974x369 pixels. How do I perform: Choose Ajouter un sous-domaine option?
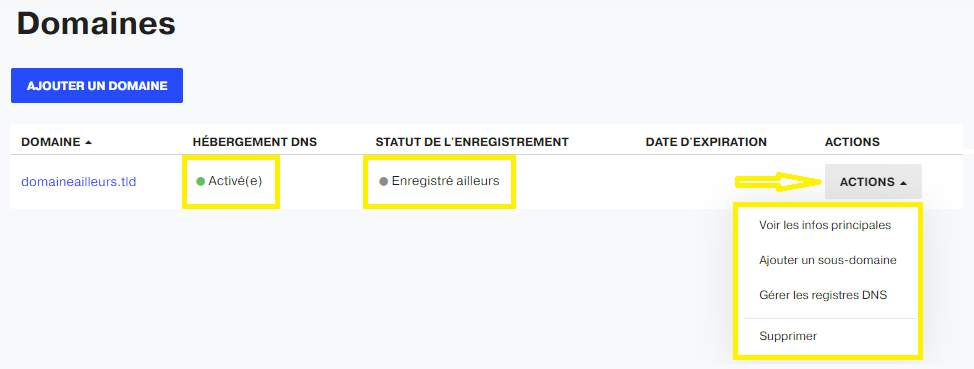827,260
